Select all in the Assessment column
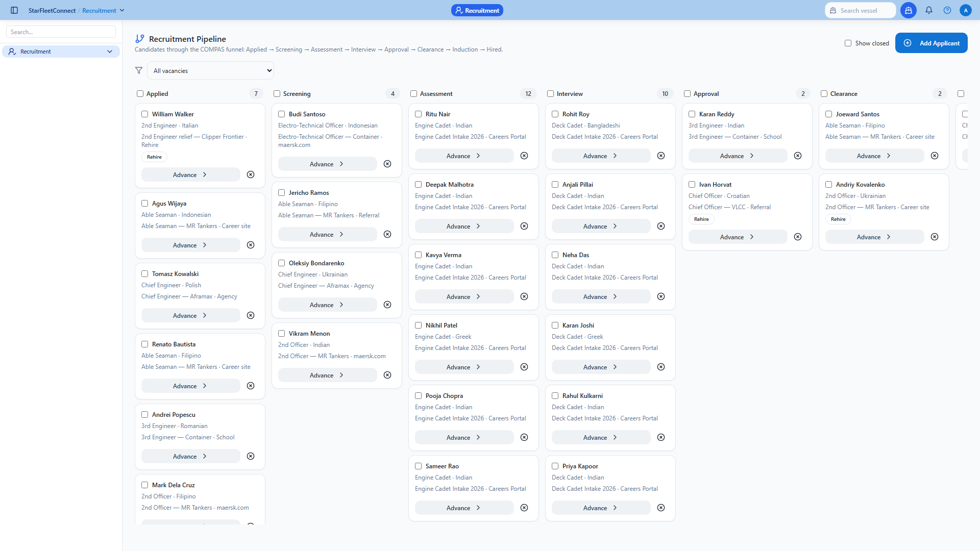 click(x=413, y=94)
